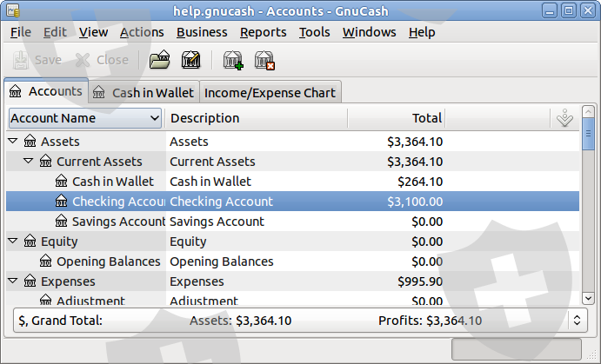Collapse the Assets account tree
Screen dimensions: 601x364
(13, 142)
